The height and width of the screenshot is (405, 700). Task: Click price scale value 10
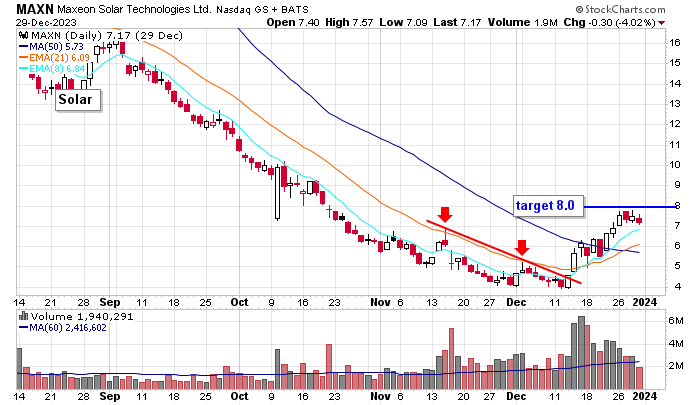tap(675, 165)
